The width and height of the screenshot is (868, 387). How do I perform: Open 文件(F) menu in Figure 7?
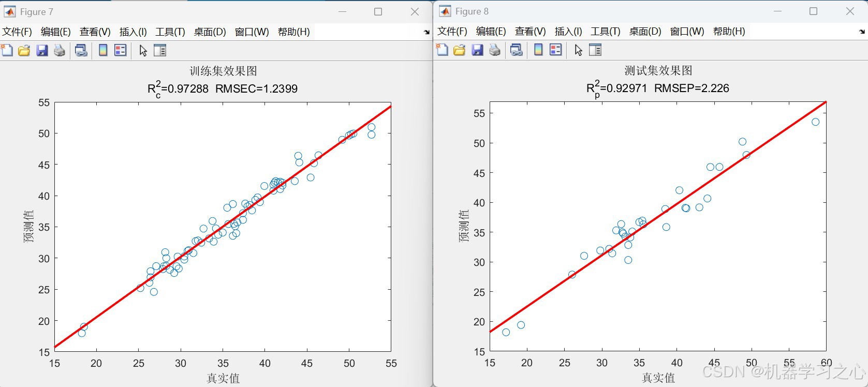pos(17,32)
